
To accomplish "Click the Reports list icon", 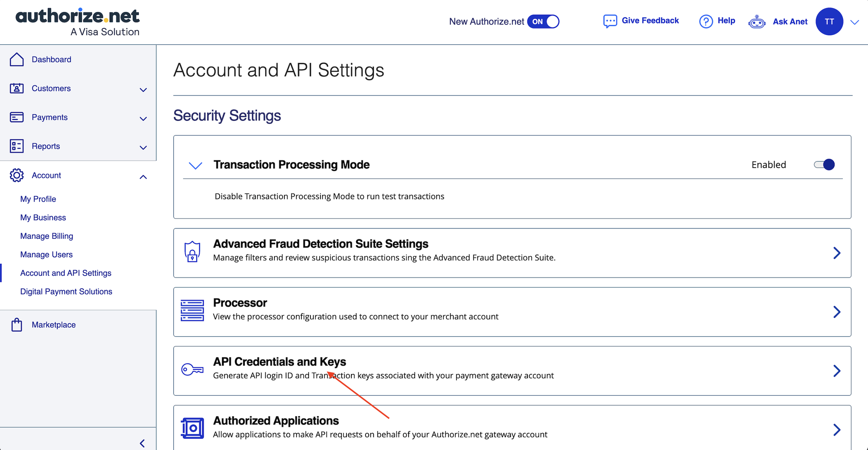I will [17, 146].
